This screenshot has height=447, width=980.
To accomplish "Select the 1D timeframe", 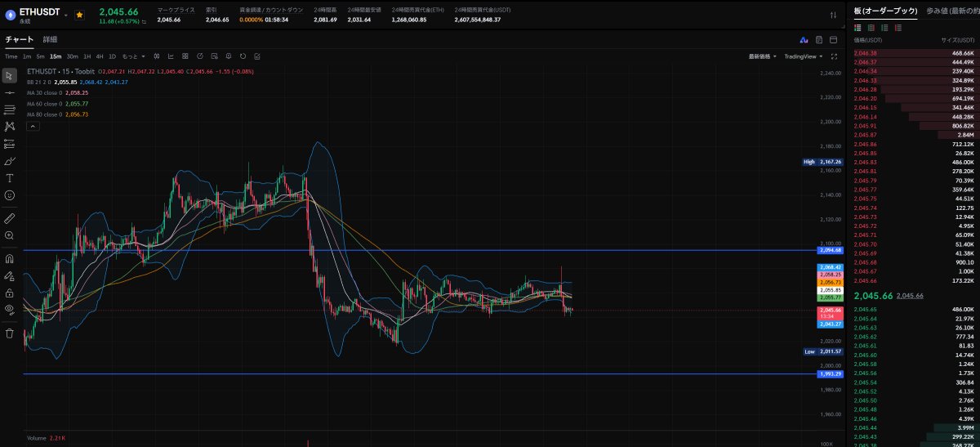I will pyautogui.click(x=113, y=56).
